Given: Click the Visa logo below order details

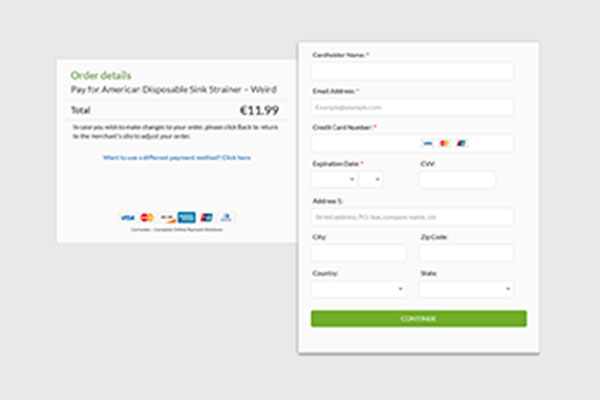Looking at the screenshot, I should (x=127, y=217).
